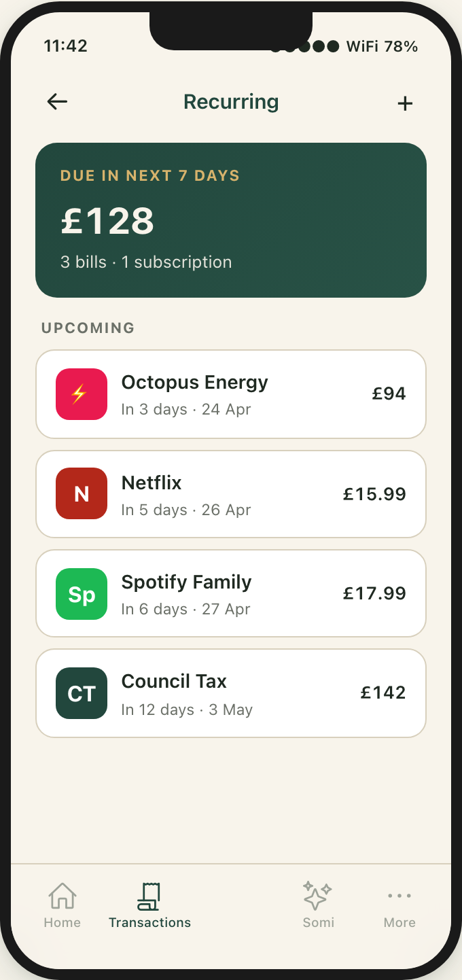Viewport: 462px width, 980px height.
Task: Select the Netflix icon
Action: pos(81,494)
